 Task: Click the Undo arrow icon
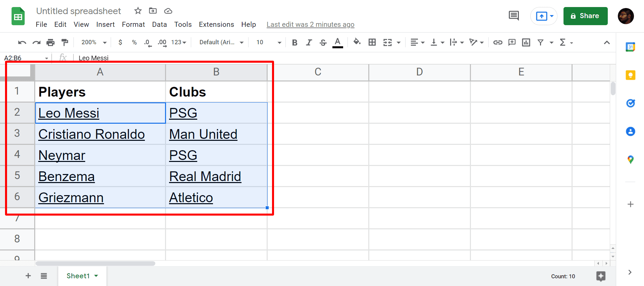[x=22, y=42]
